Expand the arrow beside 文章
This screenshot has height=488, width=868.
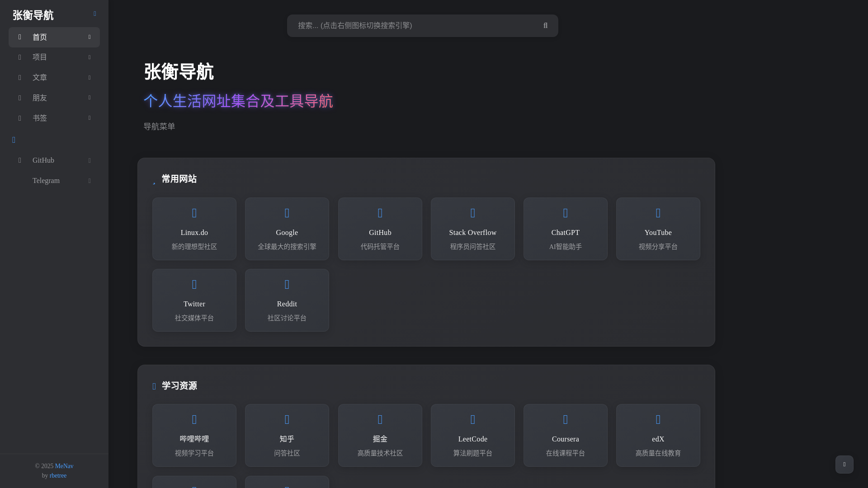pyautogui.click(x=90, y=78)
